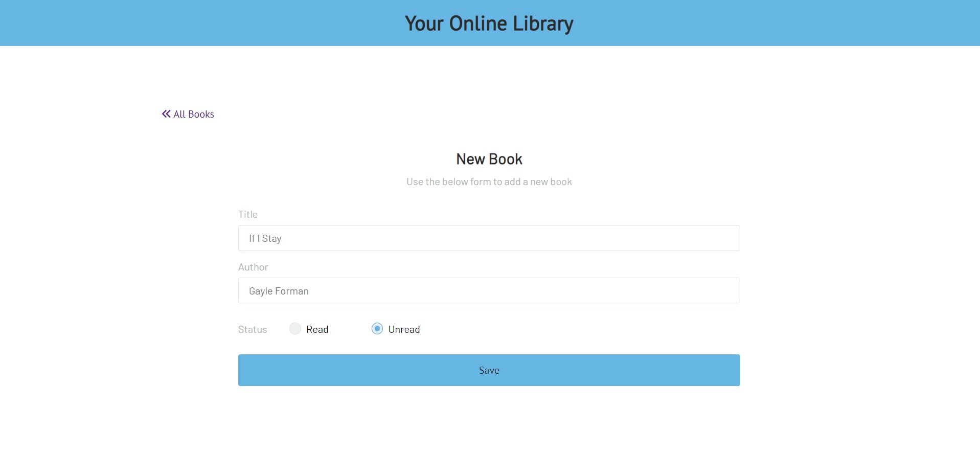Screen dimensions: 980x475
Task: Click the 'Your Online Library' header
Action: (489, 23)
